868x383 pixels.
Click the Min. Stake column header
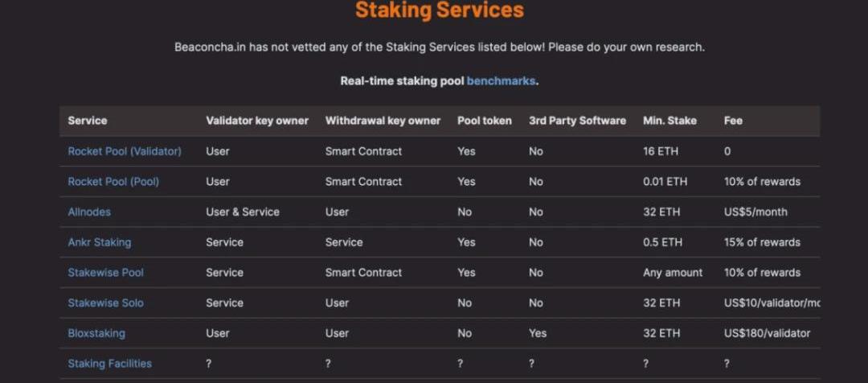point(669,121)
